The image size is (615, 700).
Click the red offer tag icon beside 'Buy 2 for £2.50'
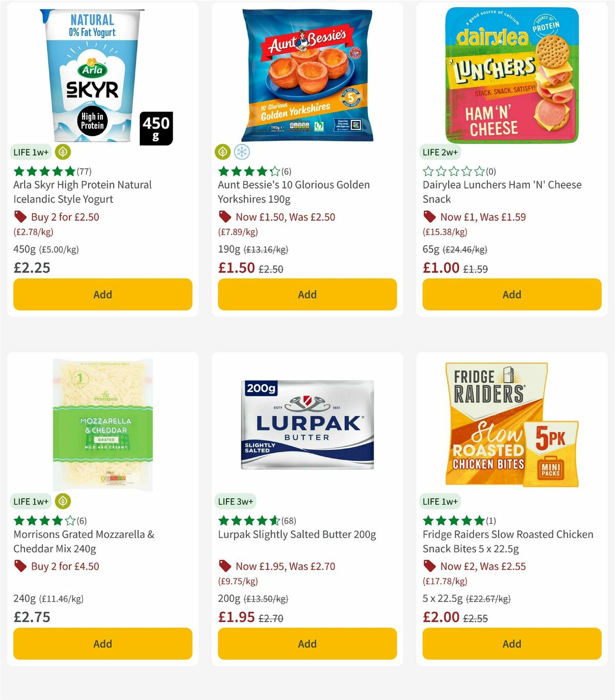20,217
